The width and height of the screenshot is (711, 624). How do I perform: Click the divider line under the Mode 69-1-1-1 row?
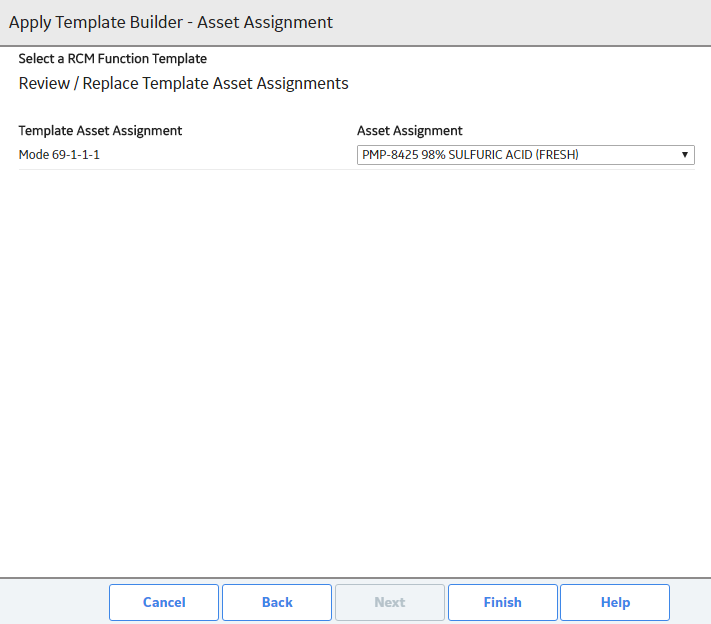pyautogui.click(x=356, y=170)
